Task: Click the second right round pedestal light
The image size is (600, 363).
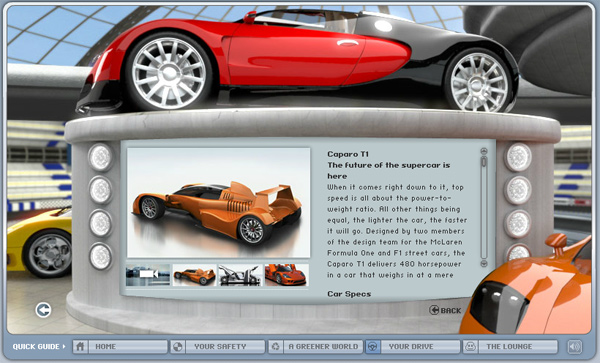Action: coord(518,190)
